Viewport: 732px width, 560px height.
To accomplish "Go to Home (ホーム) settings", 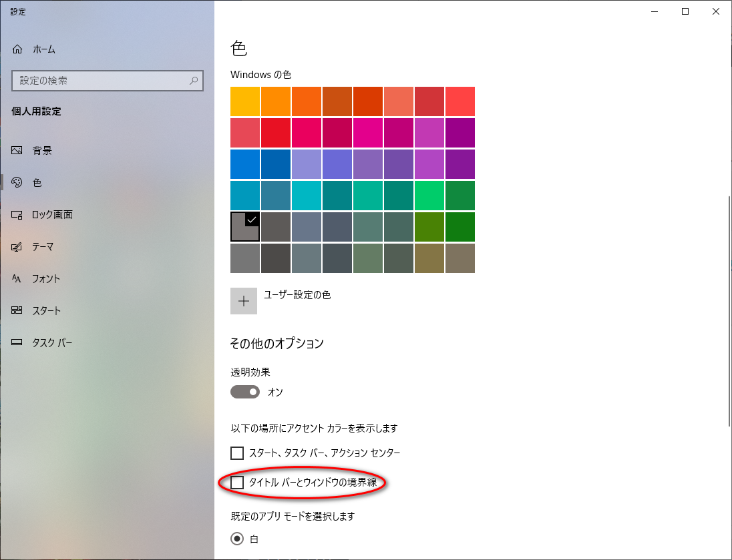I will 43,49.
